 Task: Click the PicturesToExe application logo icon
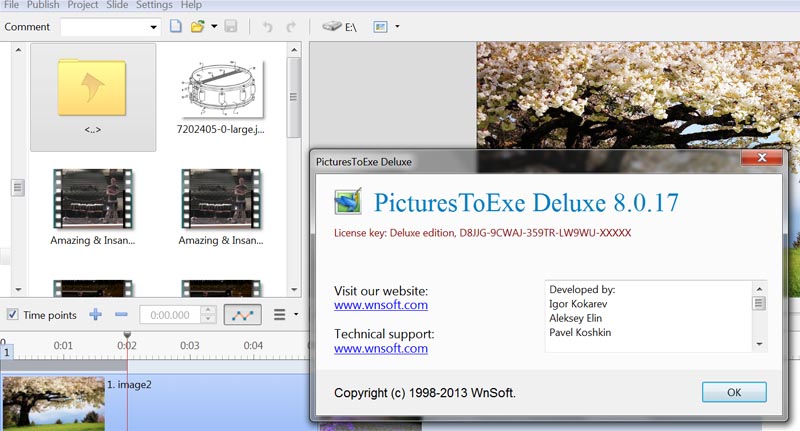[347, 201]
